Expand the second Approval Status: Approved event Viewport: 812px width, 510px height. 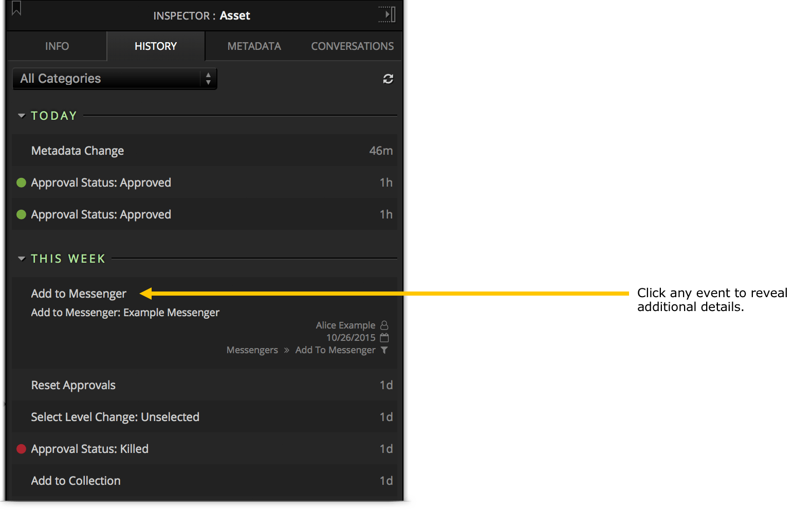click(205, 214)
